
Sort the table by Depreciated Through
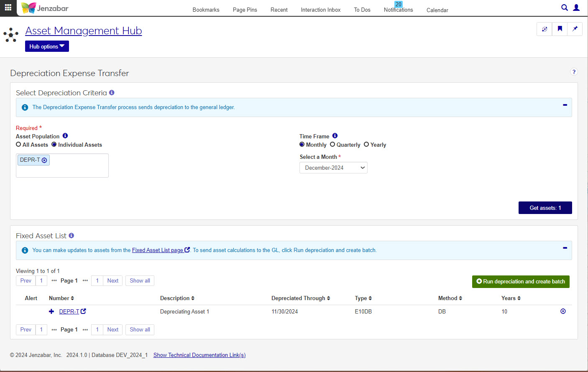(x=300, y=298)
